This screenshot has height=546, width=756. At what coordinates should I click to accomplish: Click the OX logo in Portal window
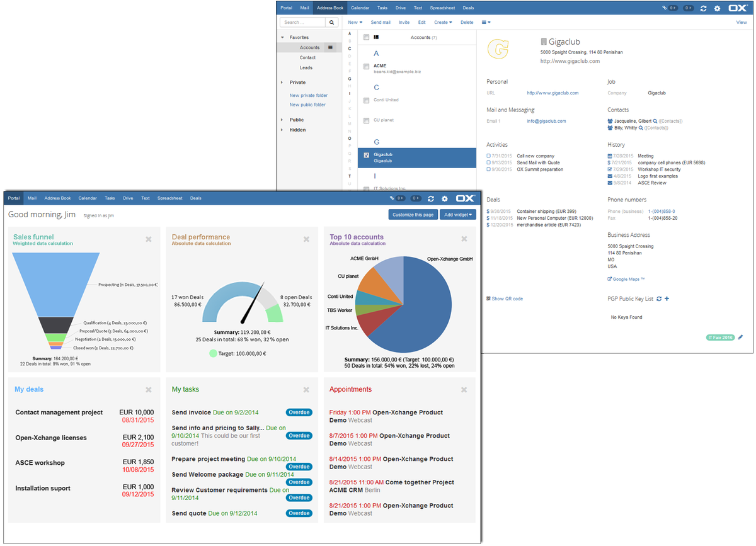pos(466,198)
